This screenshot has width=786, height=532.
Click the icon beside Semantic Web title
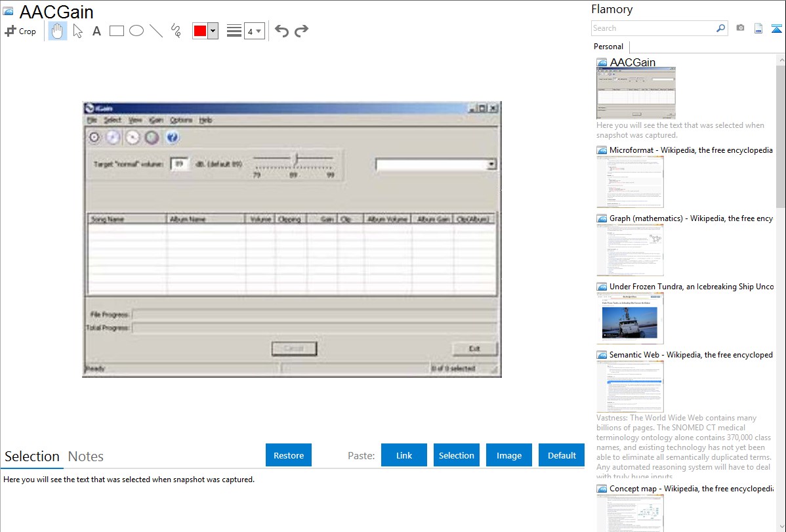(x=602, y=355)
